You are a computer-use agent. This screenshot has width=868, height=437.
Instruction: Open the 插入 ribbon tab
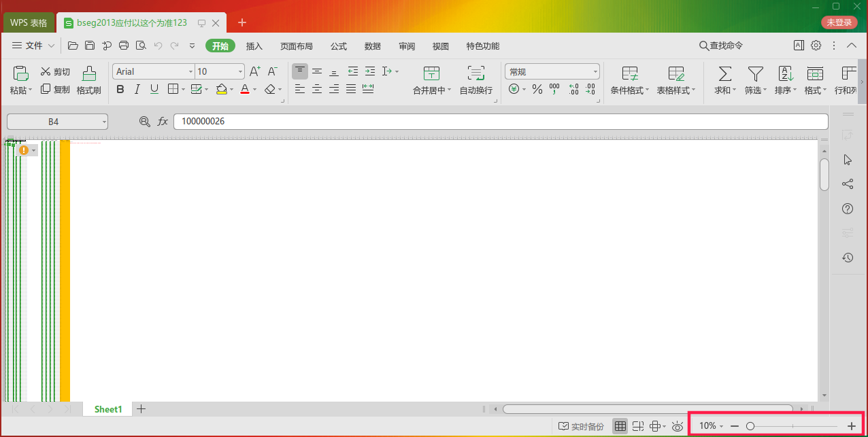(x=254, y=46)
